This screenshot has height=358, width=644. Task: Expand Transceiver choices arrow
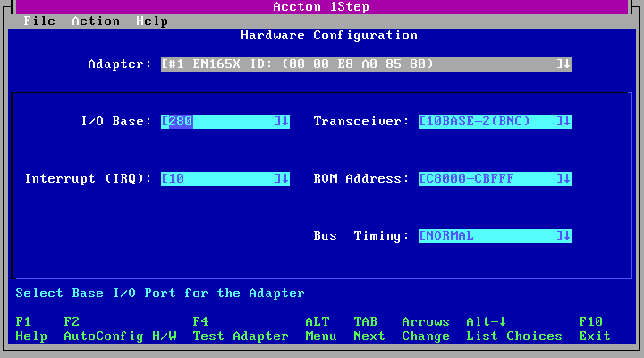click(566, 121)
